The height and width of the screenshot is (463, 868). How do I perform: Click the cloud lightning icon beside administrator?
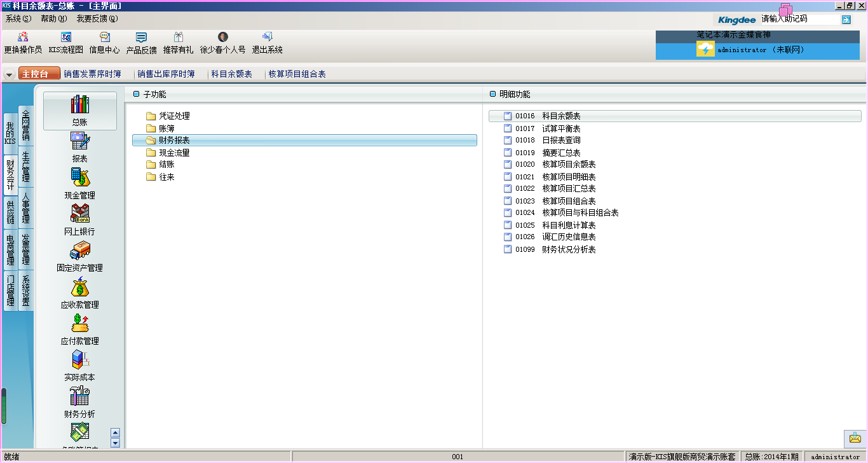click(705, 50)
